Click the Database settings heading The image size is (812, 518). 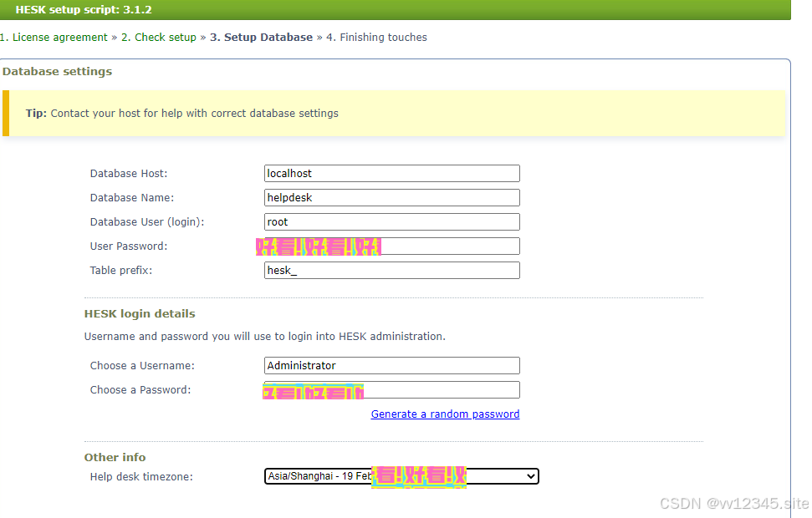[57, 71]
